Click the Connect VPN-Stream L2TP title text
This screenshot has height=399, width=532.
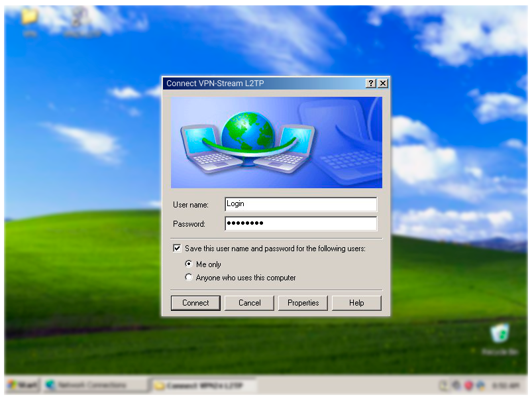tap(215, 84)
